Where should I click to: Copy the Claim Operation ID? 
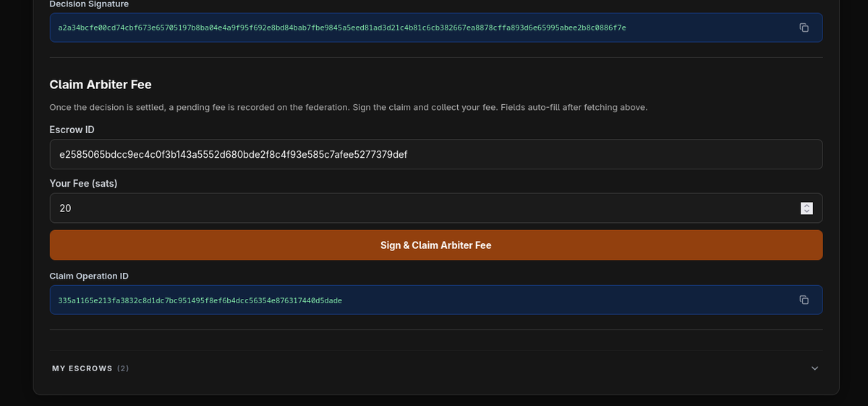click(x=804, y=300)
